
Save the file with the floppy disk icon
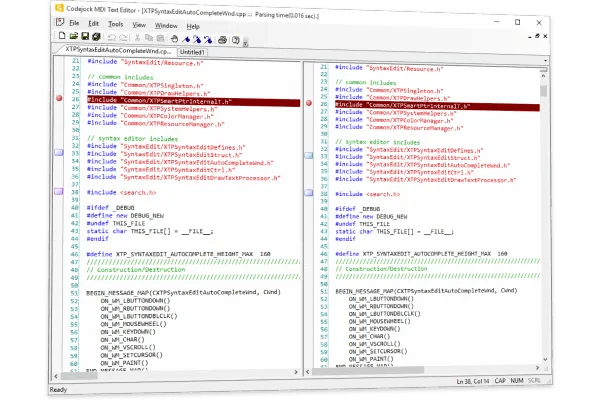[85, 36]
